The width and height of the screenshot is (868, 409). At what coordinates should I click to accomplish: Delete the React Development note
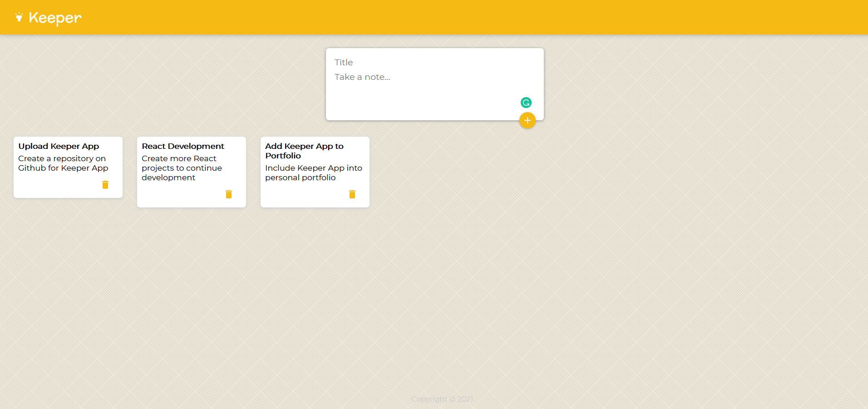point(229,194)
